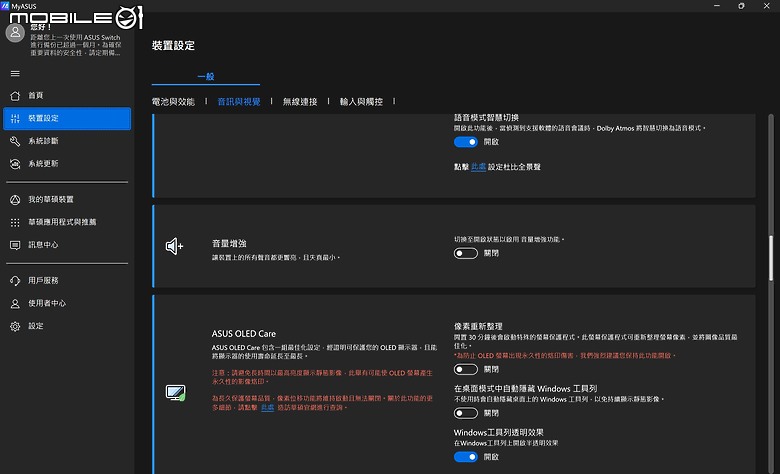
Task: Open 系統更新 in the sidebar
Action: click(67, 164)
